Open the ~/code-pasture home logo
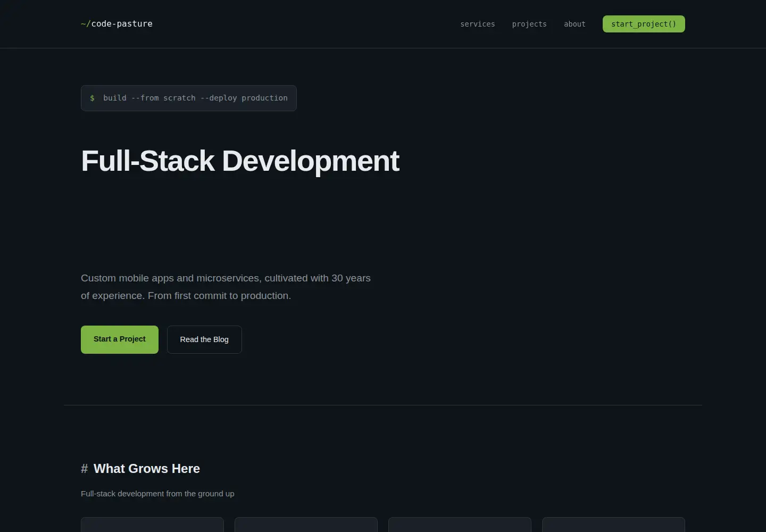This screenshot has width=766, height=532. (x=116, y=24)
